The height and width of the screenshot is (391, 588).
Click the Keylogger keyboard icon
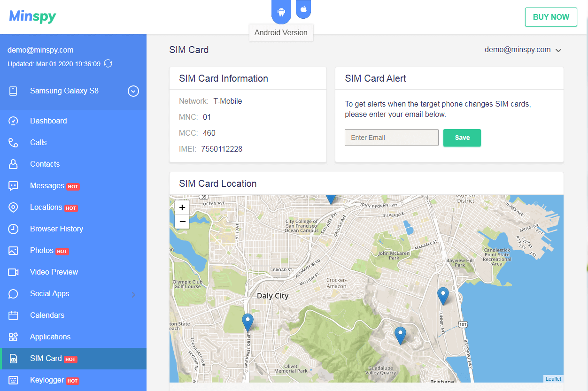(x=13, y=380)
